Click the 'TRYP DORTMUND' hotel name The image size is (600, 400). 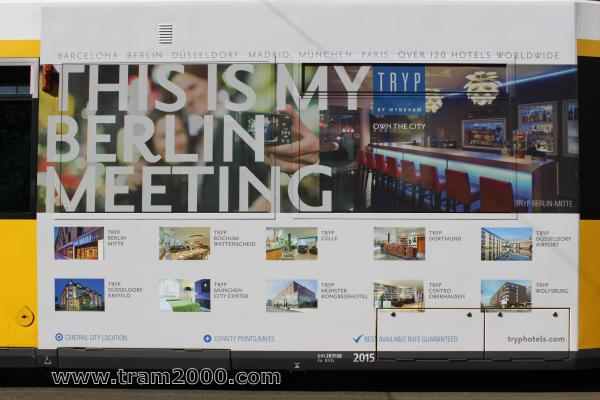tap(445, 235)
